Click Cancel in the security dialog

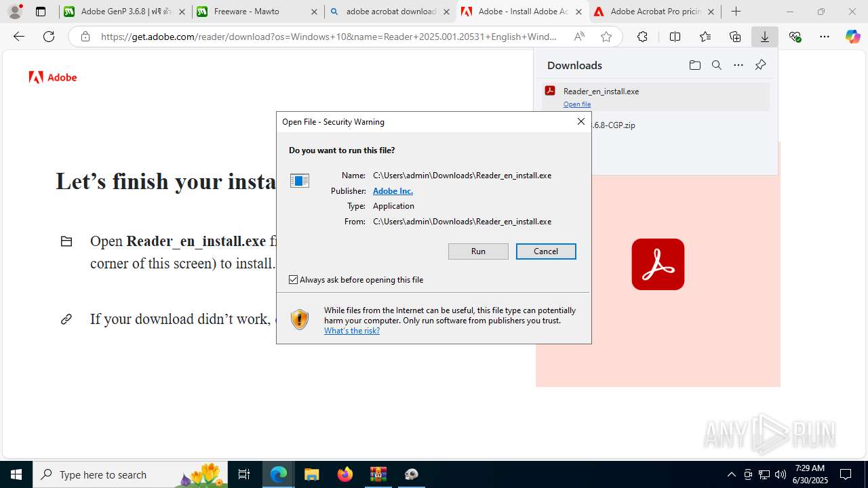click(546, 251)
